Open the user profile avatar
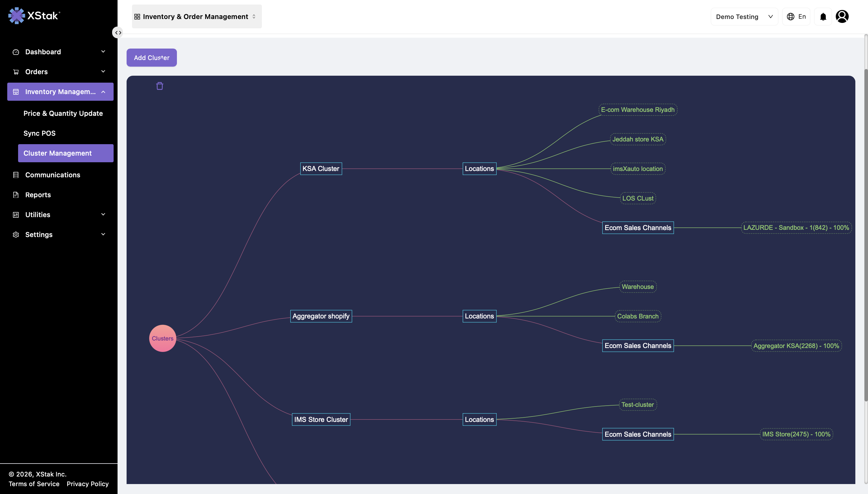Screen dimensions: 868x494 tap(842, 17)
